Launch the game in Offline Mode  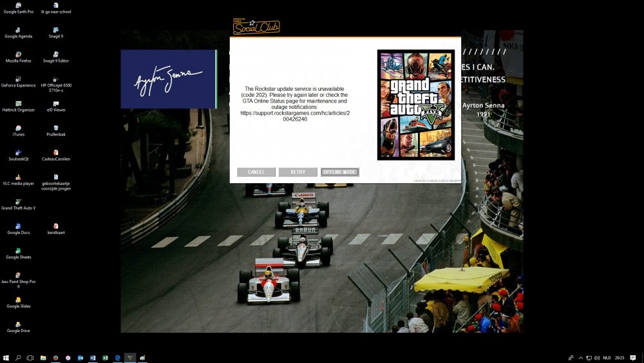click(x=339, y=172)
